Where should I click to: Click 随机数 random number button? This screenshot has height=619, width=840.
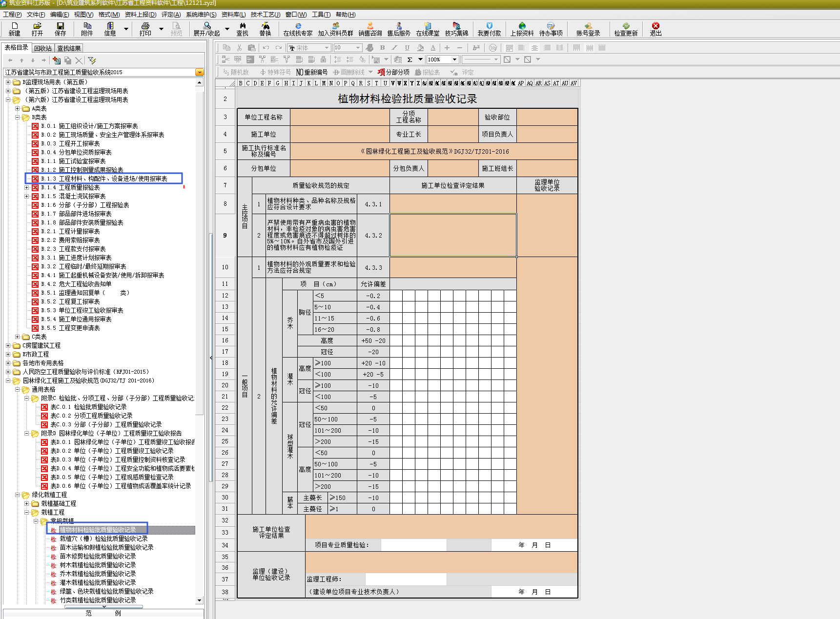[236, 72]
